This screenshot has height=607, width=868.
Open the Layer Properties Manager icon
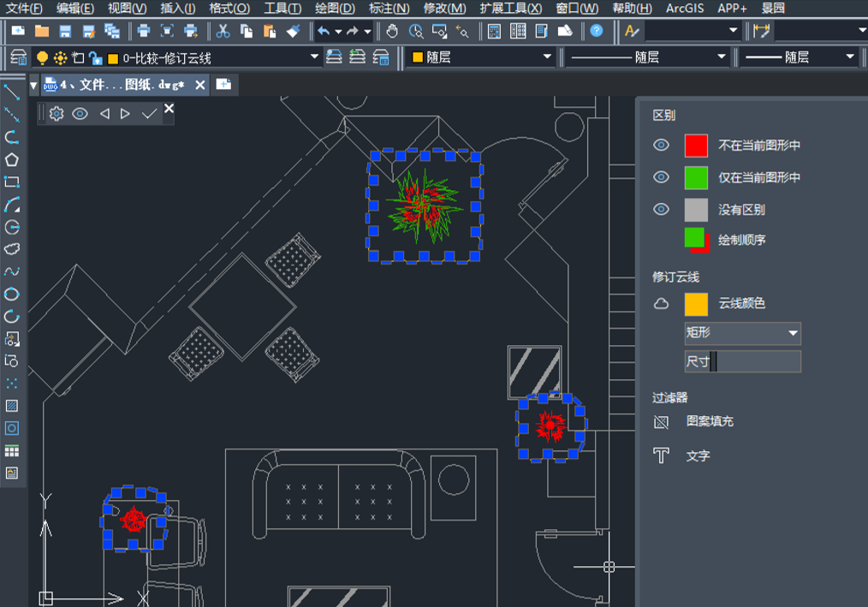tap(19, 57)
